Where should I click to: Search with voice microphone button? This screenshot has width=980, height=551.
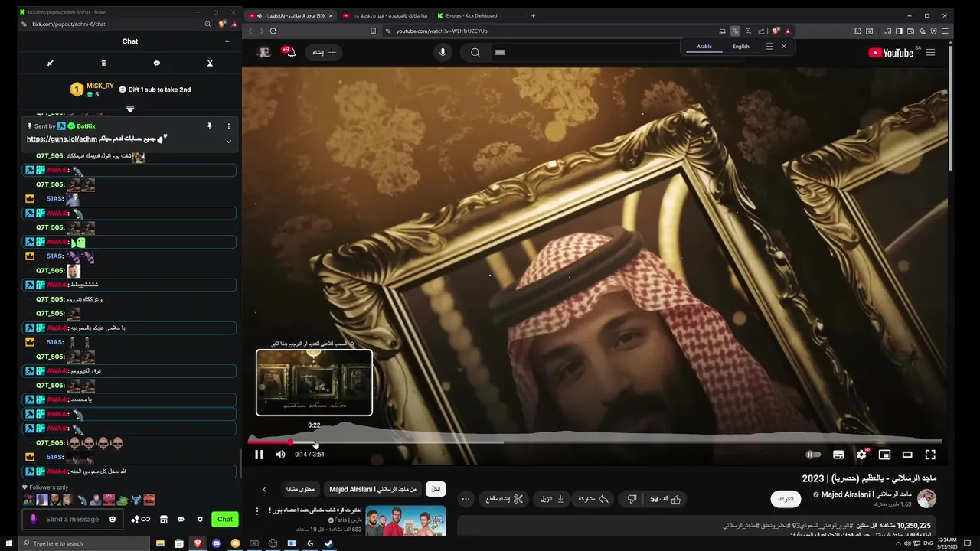[x=443, y=52]
